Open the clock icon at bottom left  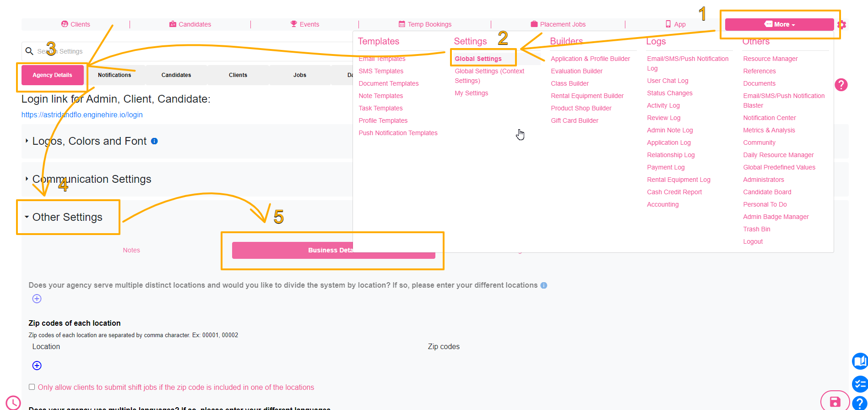click(13, 403)
